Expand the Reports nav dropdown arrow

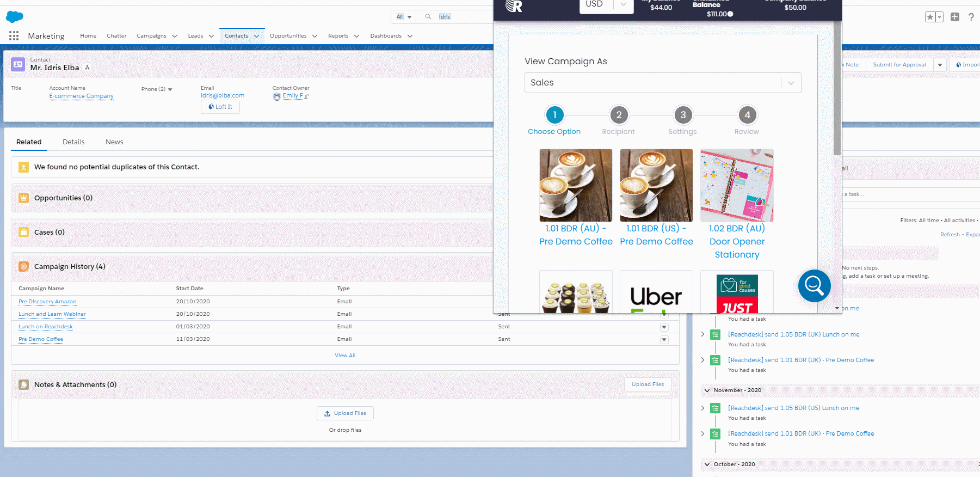pos(356,36)
